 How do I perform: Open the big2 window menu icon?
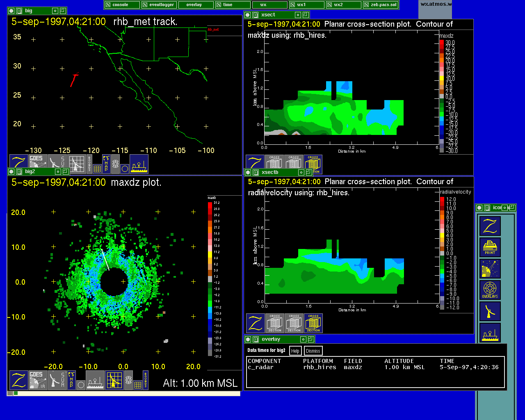point(18,171)
